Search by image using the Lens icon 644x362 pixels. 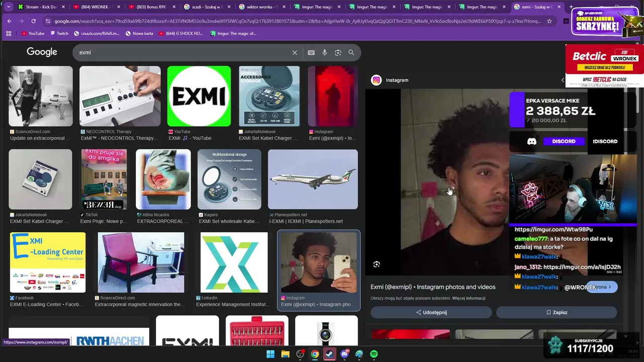pos(338,52)
